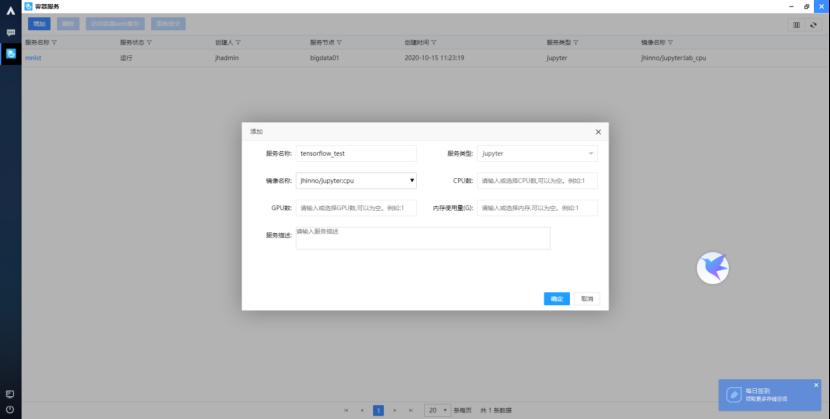Open the 服务类型 jupyter dropdown
The height and width of the screenshot is (419, 830).
537,154
